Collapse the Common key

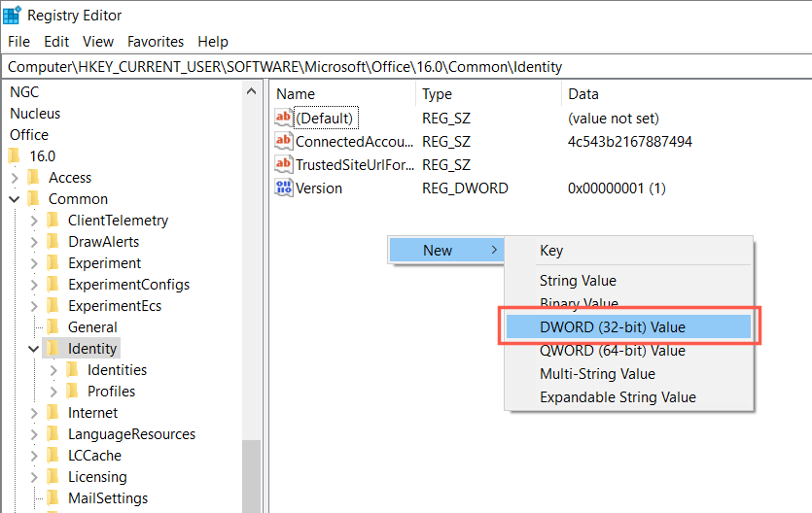[x=15, y=199]
